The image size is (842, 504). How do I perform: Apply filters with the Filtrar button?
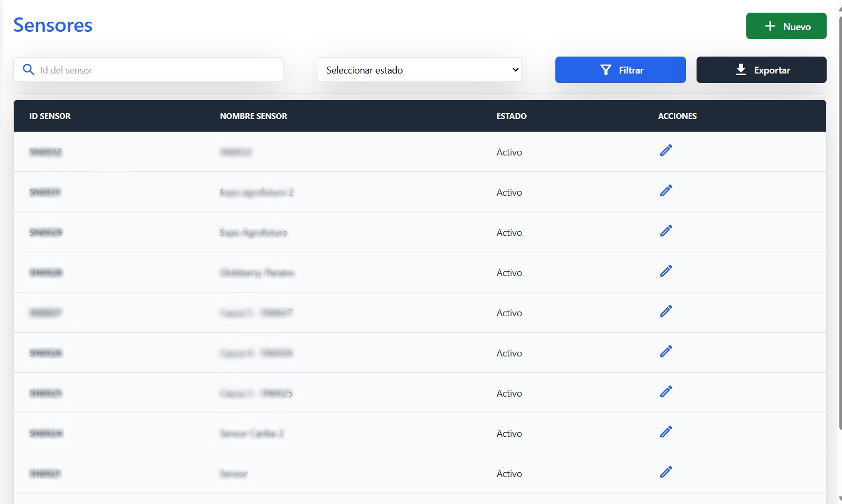[620, 70]
